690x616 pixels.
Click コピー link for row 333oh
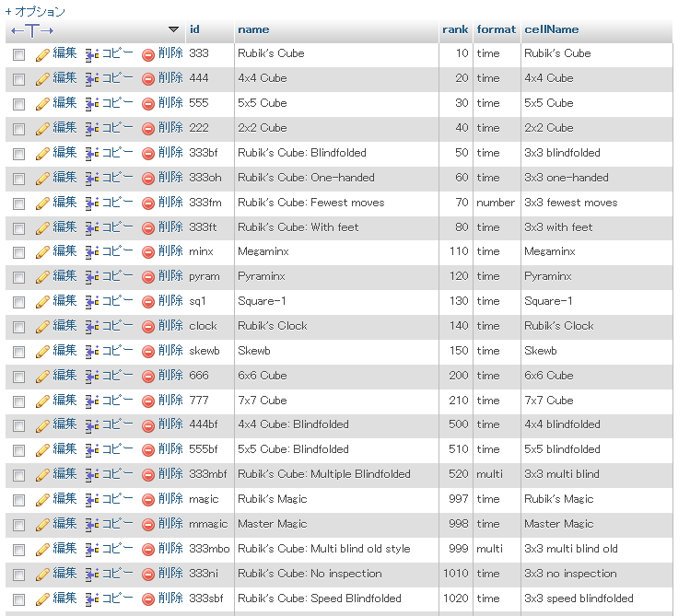(x=118, y=177)
